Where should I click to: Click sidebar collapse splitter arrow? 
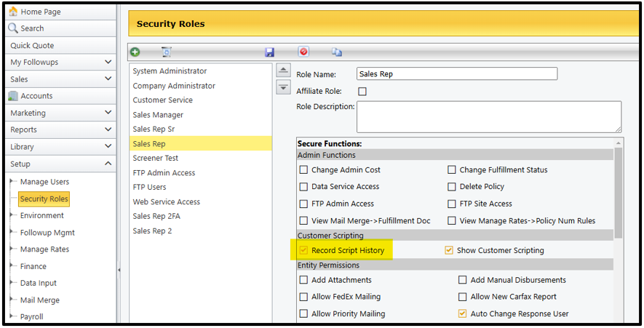119,270
